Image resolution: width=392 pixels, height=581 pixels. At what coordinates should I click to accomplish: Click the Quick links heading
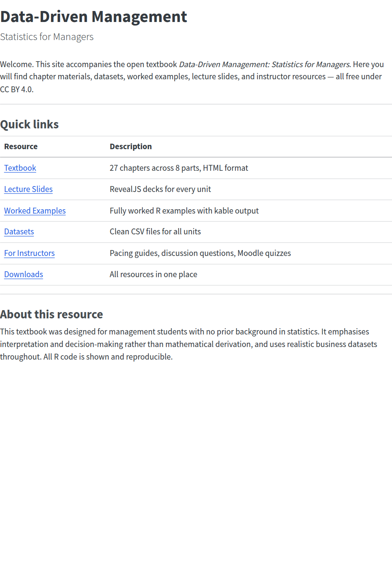(29, 124)
